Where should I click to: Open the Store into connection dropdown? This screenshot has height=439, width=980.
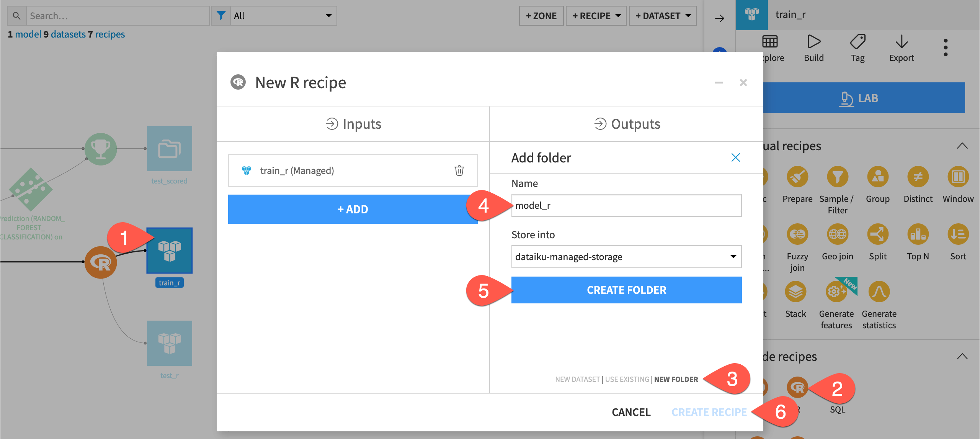[626, 257]
